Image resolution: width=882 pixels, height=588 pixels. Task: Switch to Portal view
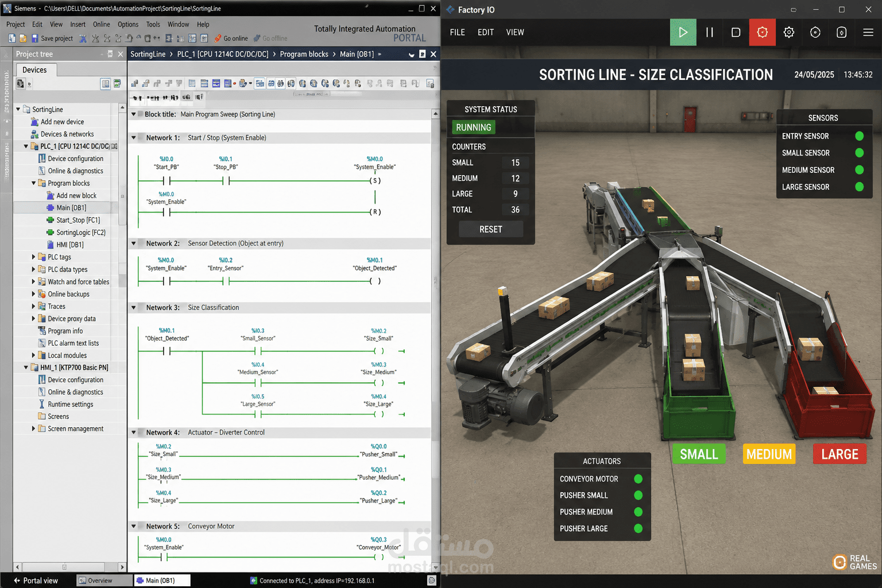click(36, 581)
